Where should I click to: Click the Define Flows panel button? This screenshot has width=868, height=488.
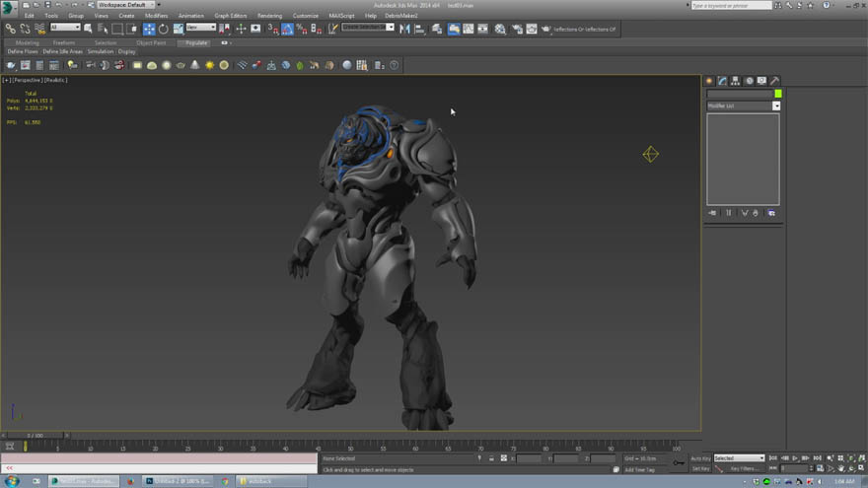(23, 51)
